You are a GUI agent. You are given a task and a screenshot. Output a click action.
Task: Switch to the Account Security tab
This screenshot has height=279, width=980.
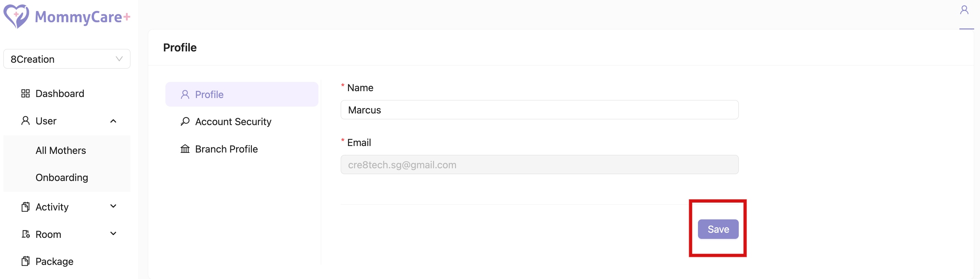click(x=233, y=121)
